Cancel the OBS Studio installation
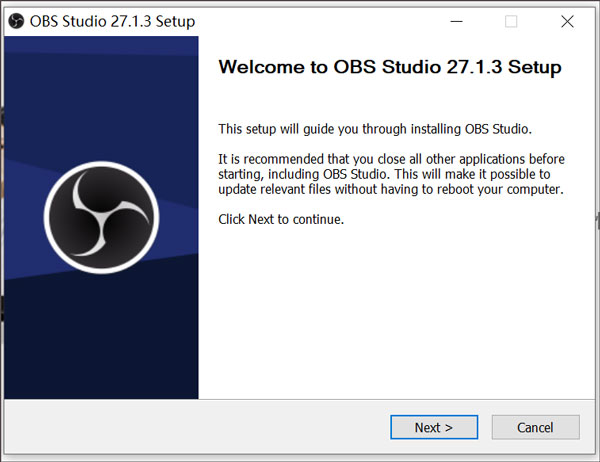Screen dimensions: 600x462 coord(535,427)
